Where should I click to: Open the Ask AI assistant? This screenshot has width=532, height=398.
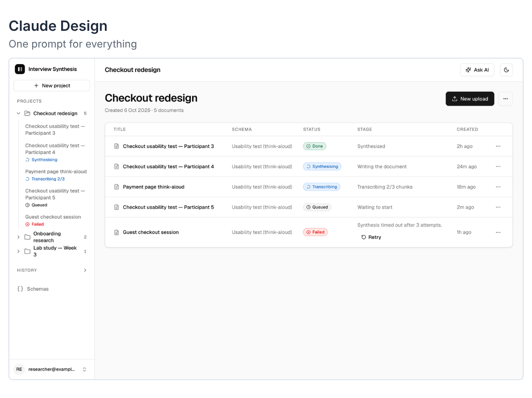click(477, 70)
